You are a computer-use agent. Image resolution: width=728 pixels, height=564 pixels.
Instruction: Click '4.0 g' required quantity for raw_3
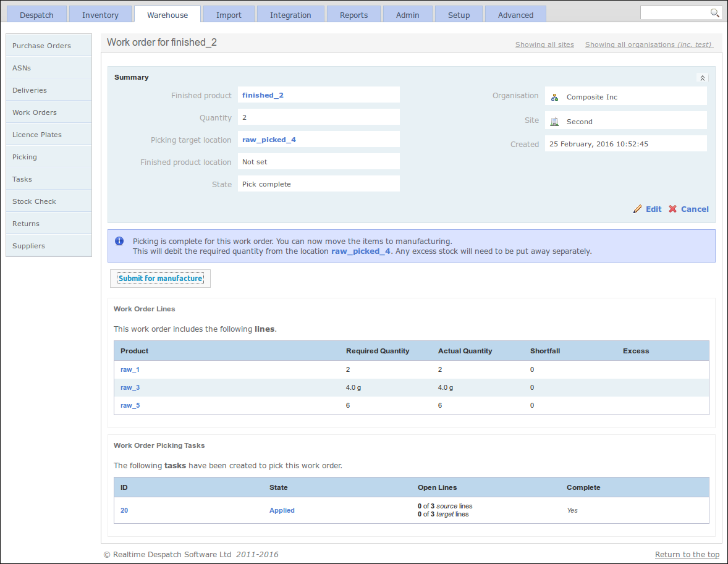pyautogui.click(x=353, y=387)
